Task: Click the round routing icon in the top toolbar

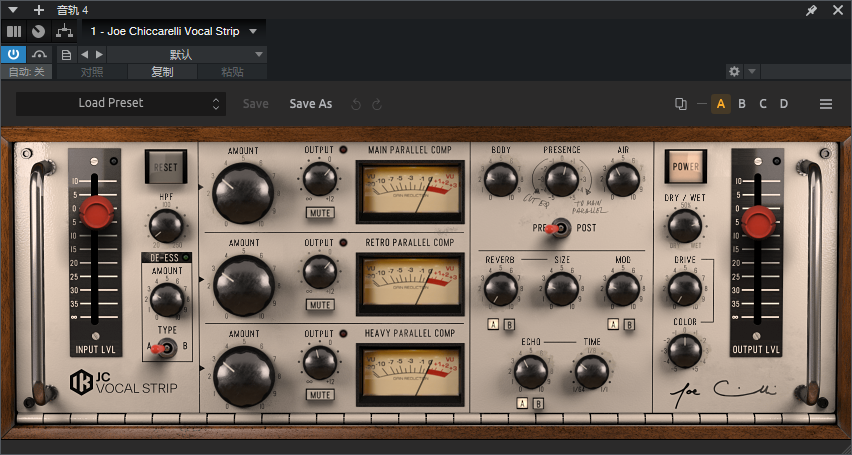Action: [x=39, y=32]
